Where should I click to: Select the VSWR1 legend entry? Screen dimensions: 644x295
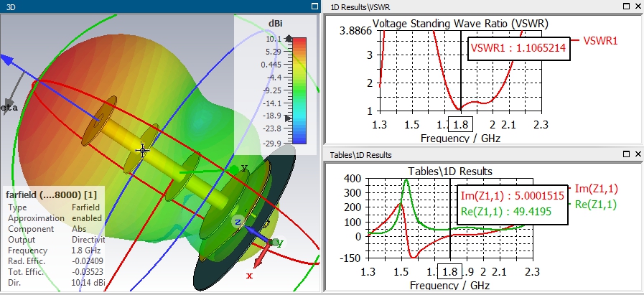pos(600,40)
